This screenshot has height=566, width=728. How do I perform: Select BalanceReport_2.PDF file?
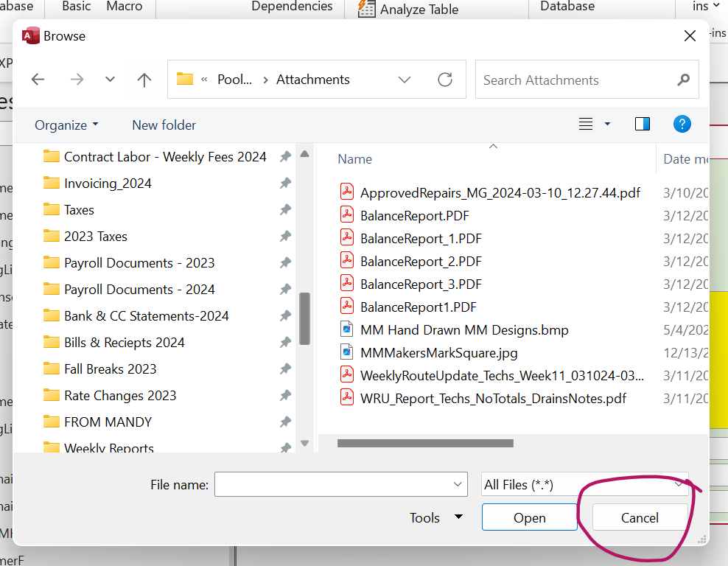point(420,262)
